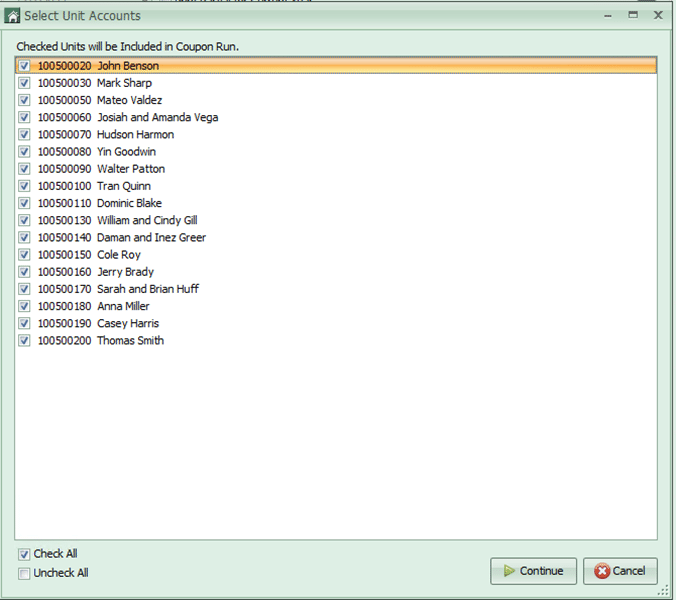This screenshot has width=676, height=600.
Task: Select row text '100500030 Mark Sharp'
Action: tap(95, 83)
